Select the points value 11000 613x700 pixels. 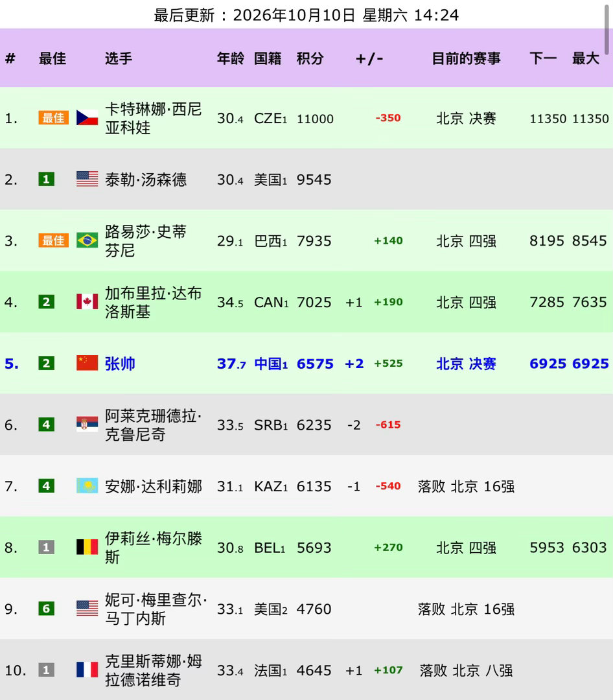tap(315, 119)
